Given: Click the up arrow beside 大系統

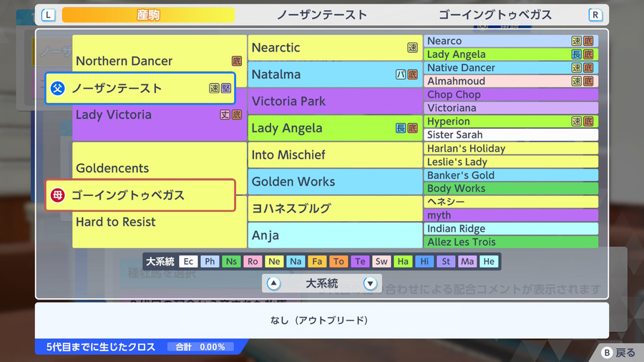Looking at the screenshot, I should (273, 283).
